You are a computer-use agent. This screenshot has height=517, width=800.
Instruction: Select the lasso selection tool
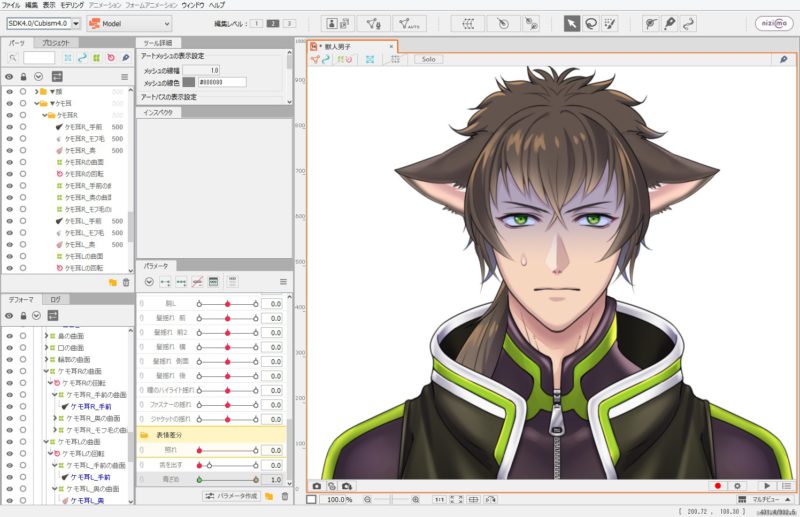point(591,23)
